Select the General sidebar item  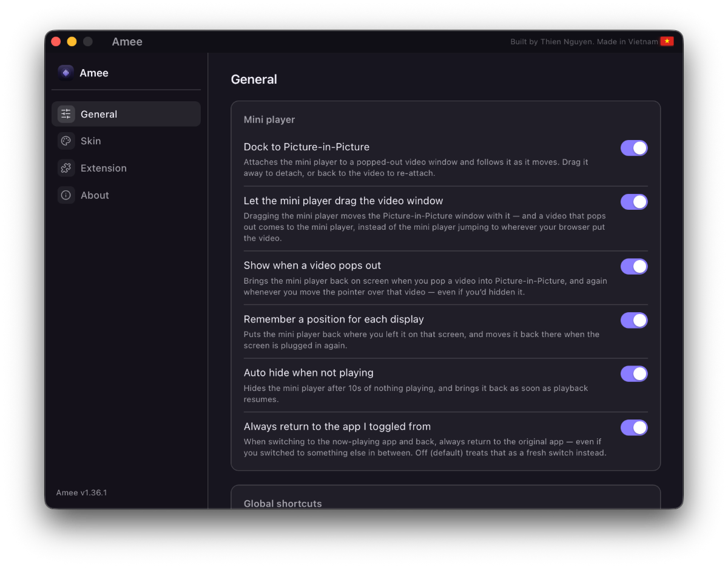coord(126,114)
